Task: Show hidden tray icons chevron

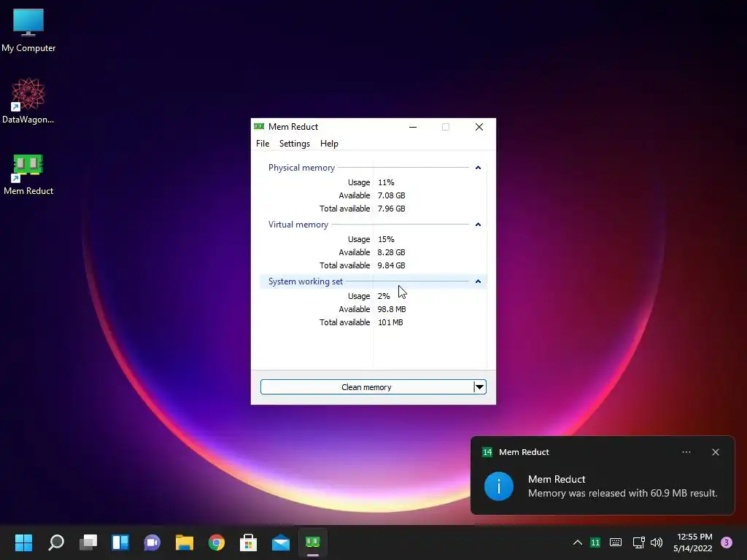Action: pyautogui.click(x=578, y=542)
